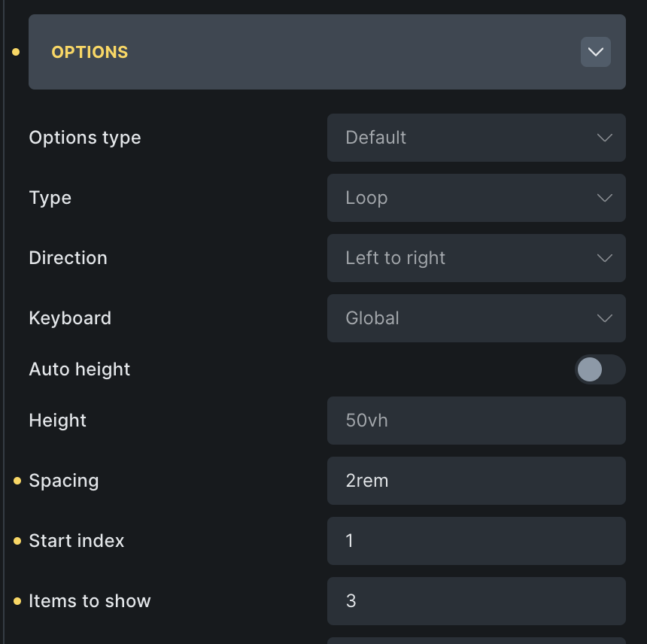The height and width of the screenshot is (644, 647).
Task: Open the Options type dropdown
Action: click(475, 138)
